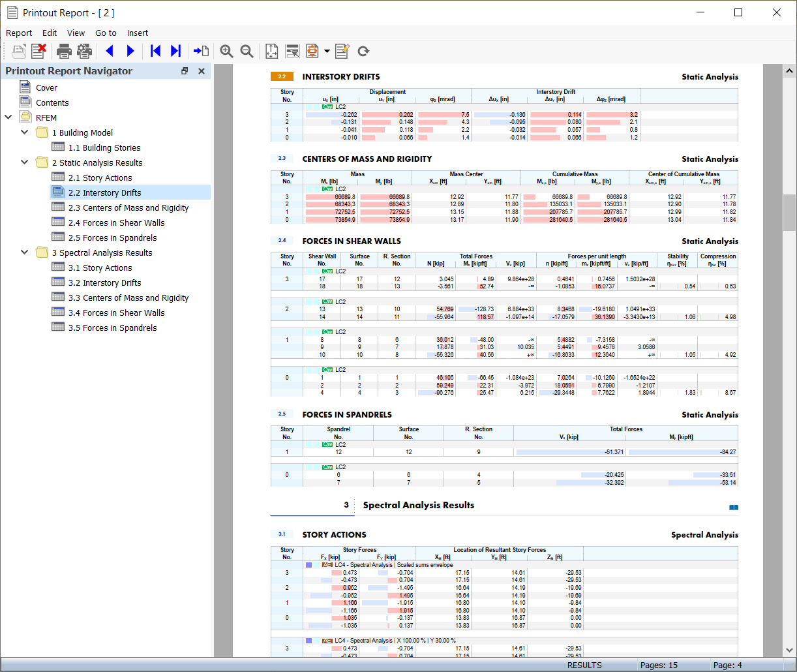The height and width of the screenshot is (672, 797).
Task: Collapse the 3 Spectral Analysis Results folder
Action: [x=24, y=252]
